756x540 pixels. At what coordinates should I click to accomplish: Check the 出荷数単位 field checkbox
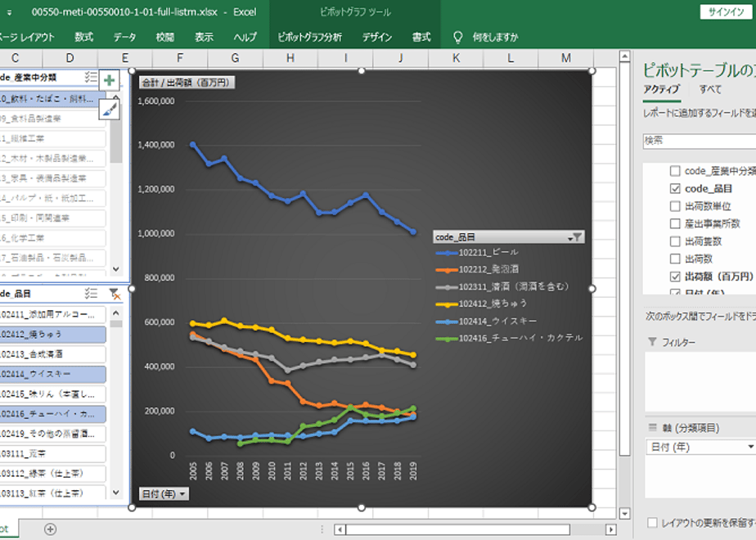tap(675, 206)
